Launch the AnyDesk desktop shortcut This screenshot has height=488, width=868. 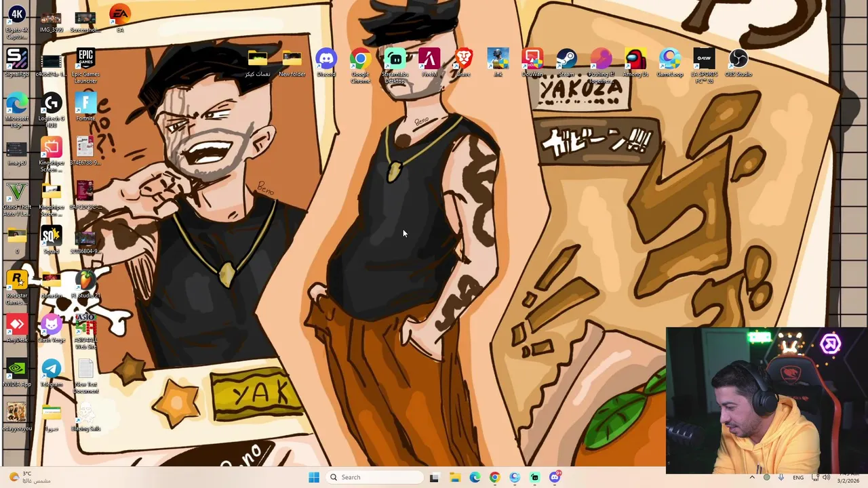[x=17, y=329]
